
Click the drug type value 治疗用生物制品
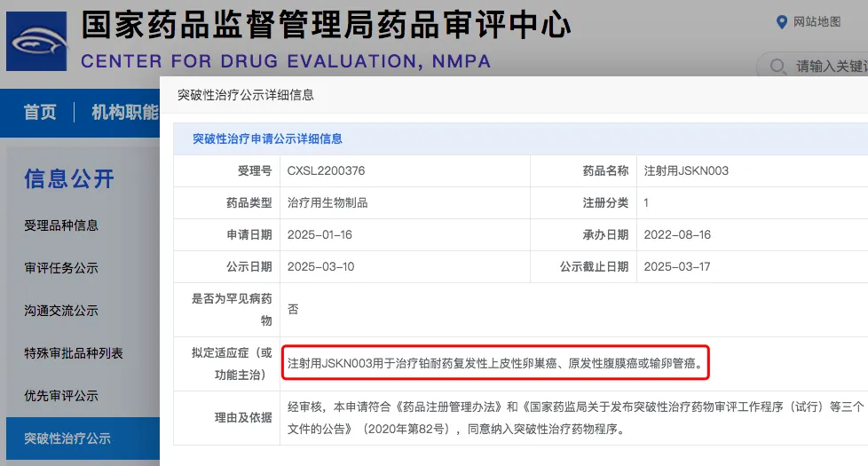coord(327,203)
